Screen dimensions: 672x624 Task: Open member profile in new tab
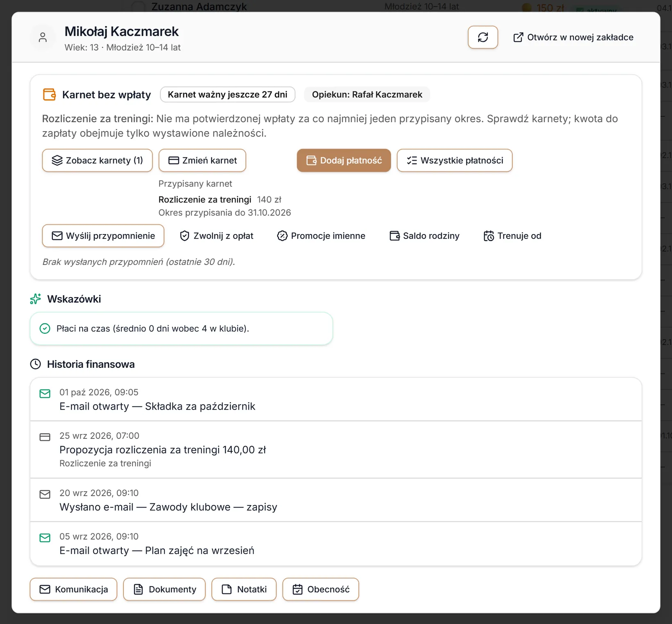pos(573,37)
